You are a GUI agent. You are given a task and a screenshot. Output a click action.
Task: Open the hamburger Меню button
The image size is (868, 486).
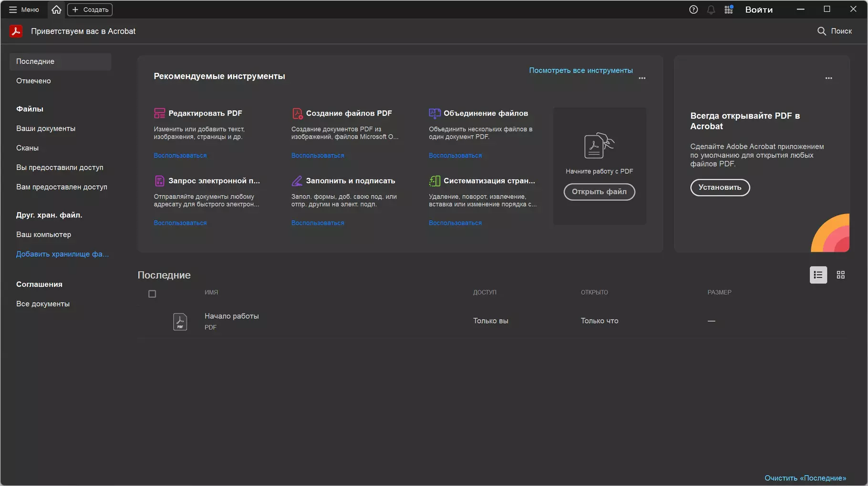click(24, 10)
